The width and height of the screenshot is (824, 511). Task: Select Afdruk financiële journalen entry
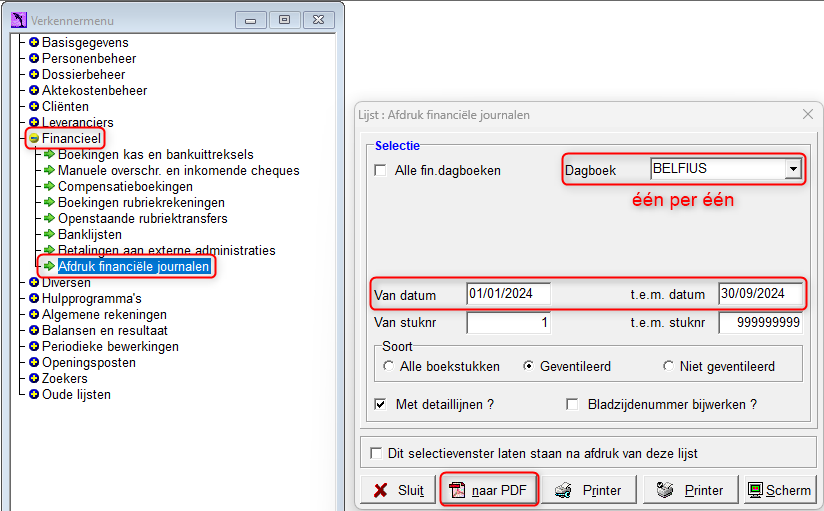coord(133,267)
